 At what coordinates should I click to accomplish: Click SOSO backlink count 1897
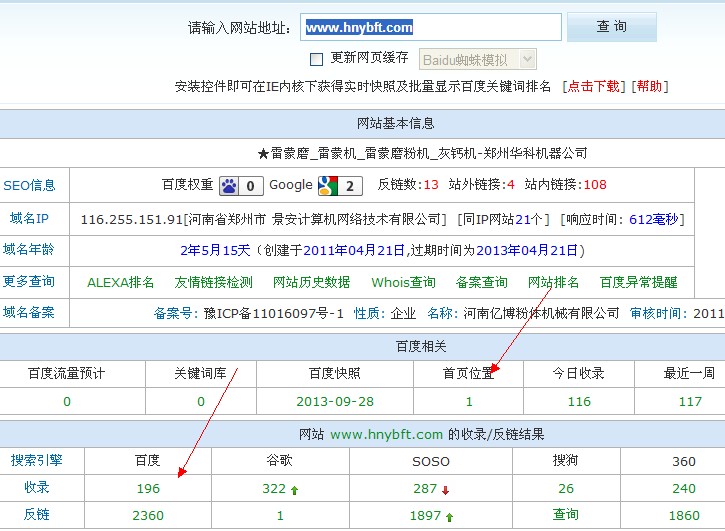(x=425, y=515)
